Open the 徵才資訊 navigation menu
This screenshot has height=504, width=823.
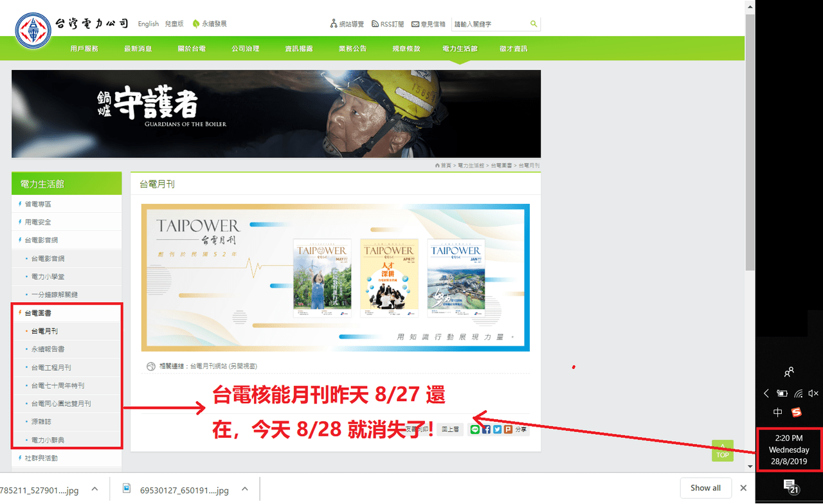coord(513,49)
